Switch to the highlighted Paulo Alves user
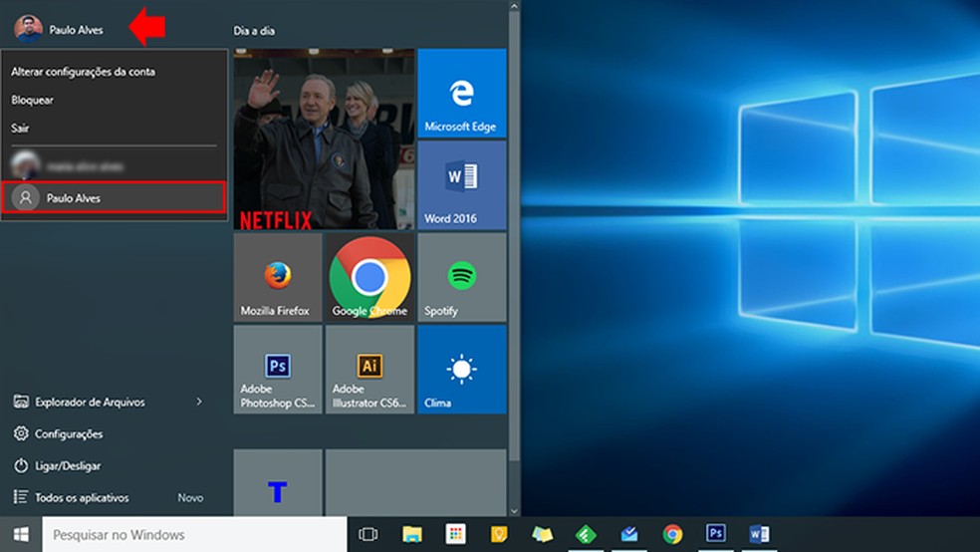Image resolution: width=980 pixels, height=552 pixels. [x=114, y=198]
